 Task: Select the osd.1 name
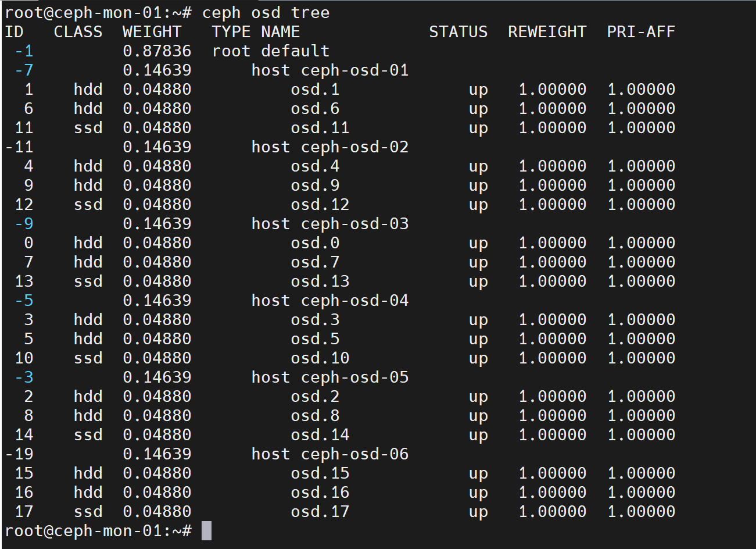[315, 89]
